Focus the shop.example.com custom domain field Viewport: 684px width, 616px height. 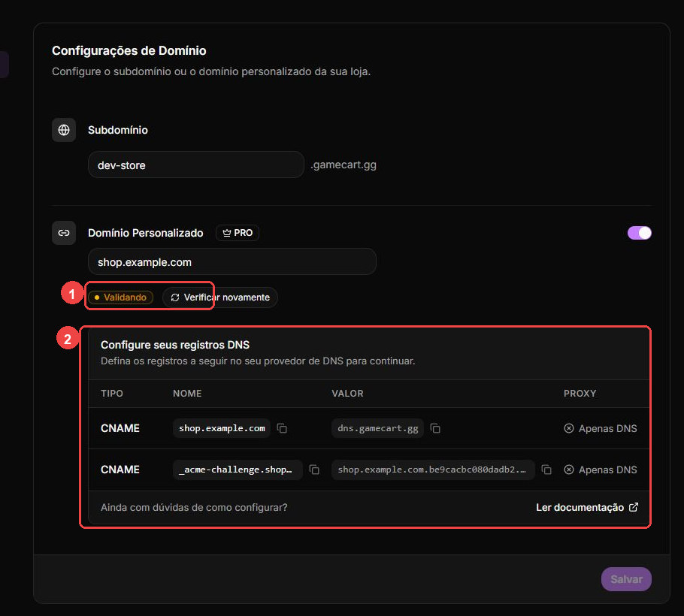pyautogui.click(x=232, y=261)
